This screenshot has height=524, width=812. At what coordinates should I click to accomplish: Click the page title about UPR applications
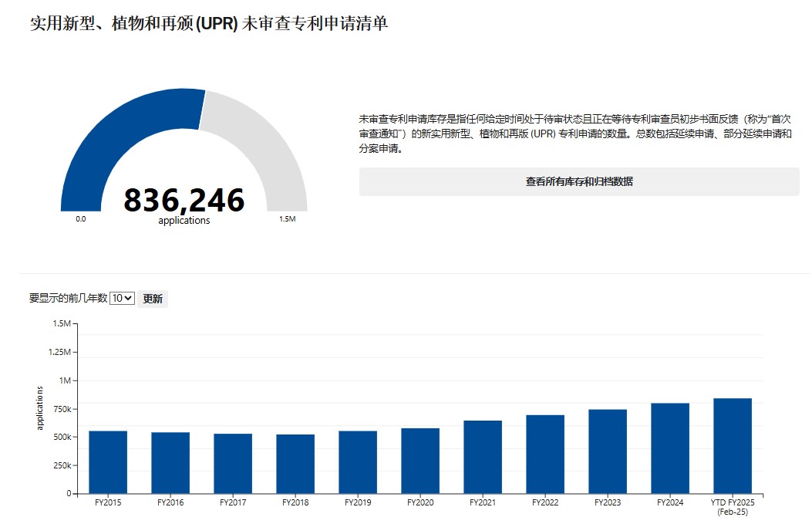click(208, 24)
